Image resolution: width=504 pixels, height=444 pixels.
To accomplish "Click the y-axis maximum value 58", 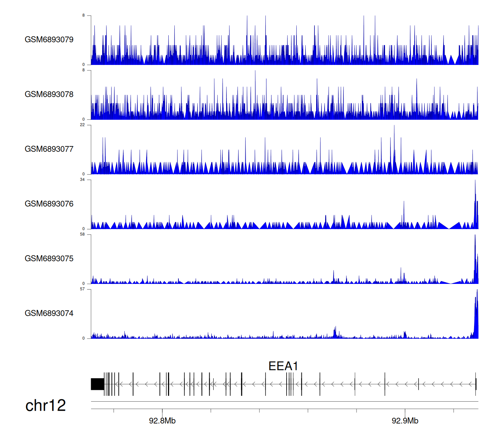I will [82, 234].
